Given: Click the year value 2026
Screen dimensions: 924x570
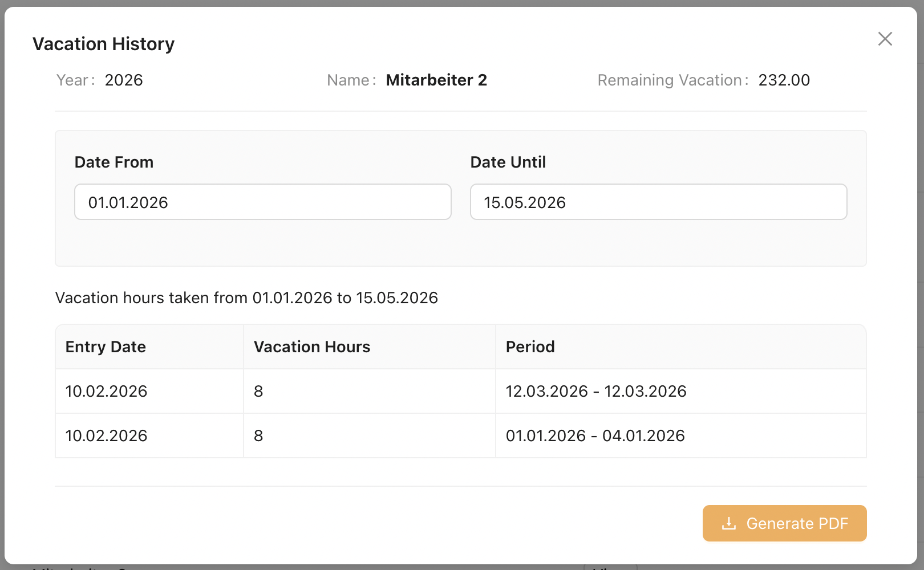Looking at the screenshot, I should tap(124, 80).
